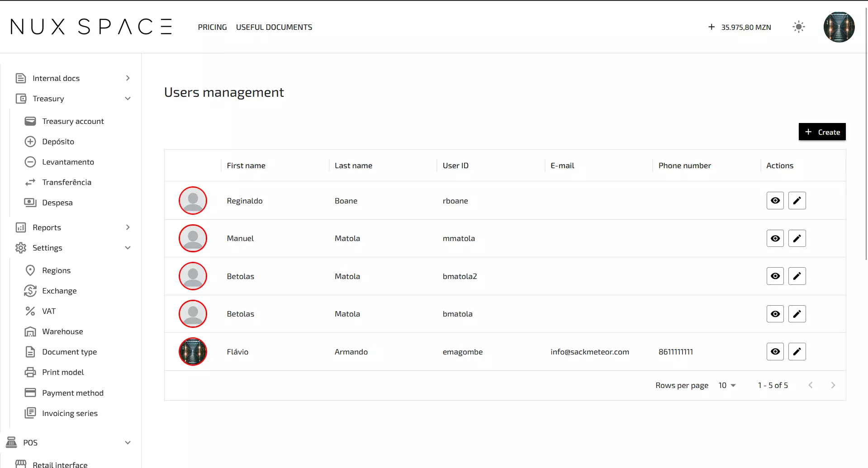Viewport: 868px width, 468px height.
Task: Toggle the light/dark theme sun icon
Action: [799, 27]
